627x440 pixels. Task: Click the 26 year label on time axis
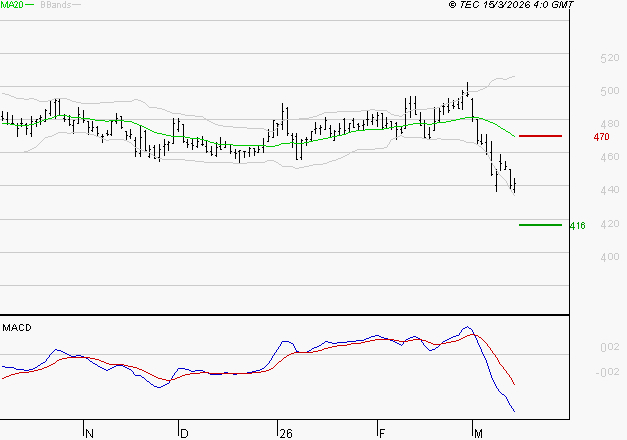[x=286, y=434]
